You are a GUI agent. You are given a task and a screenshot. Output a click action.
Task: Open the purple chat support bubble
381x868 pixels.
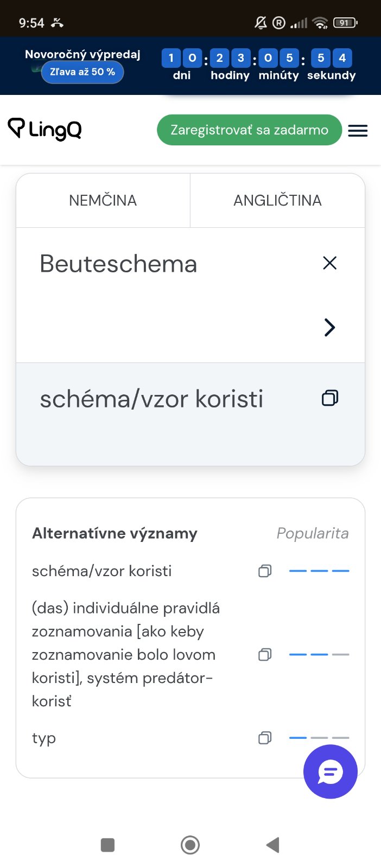(x=330, y=771)
